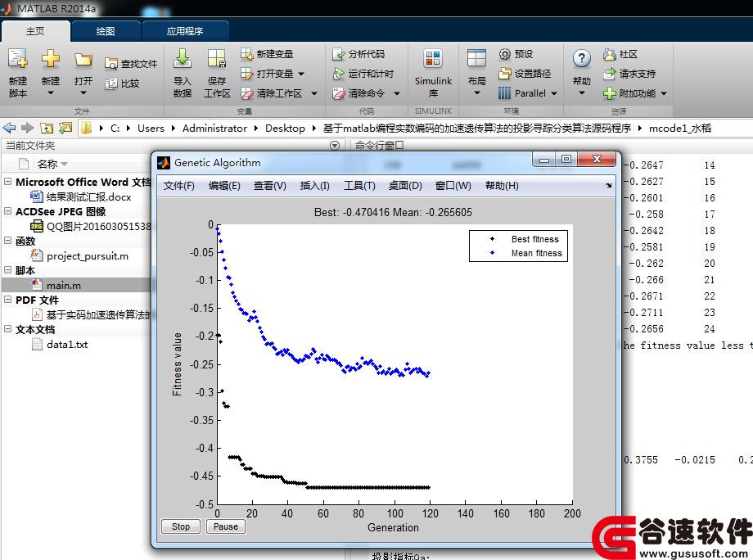Collapse the ACDSee JPEG 图像 group
Screen dimensions: 753x560
(x=7, y=211)
